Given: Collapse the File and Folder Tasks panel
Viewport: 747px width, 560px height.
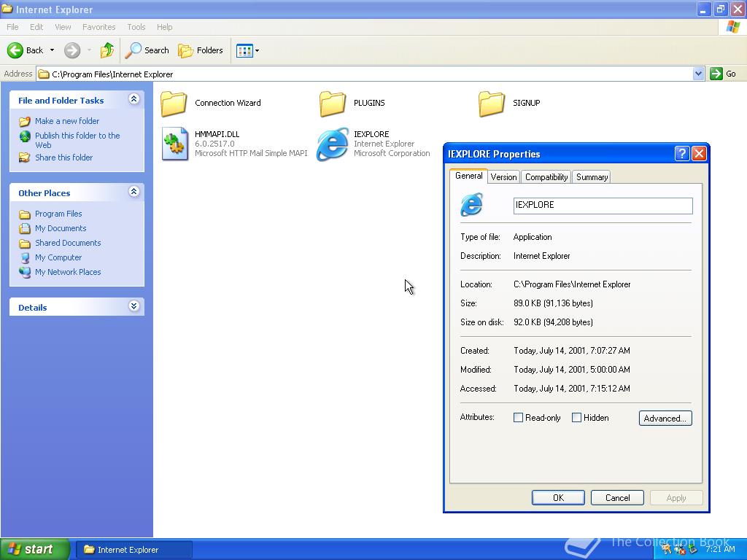Looking at the screenshot, I should point(134,99).
